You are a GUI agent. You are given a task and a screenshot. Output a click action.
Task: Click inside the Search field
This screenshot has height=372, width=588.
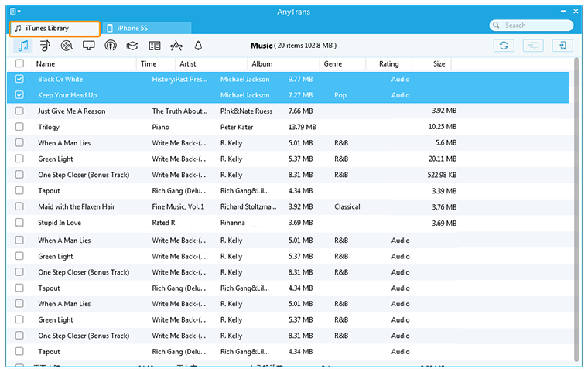coord(535,26)
